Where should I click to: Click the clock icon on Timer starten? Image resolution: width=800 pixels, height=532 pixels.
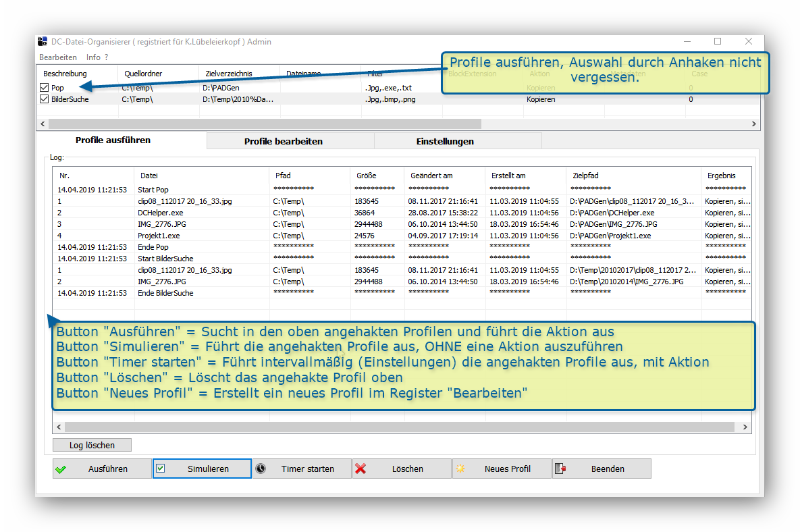pyautogui.click(x=261, y=469)
